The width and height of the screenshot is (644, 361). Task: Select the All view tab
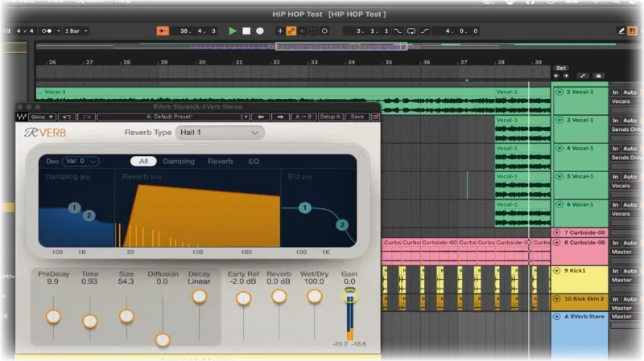pos(143,162)
